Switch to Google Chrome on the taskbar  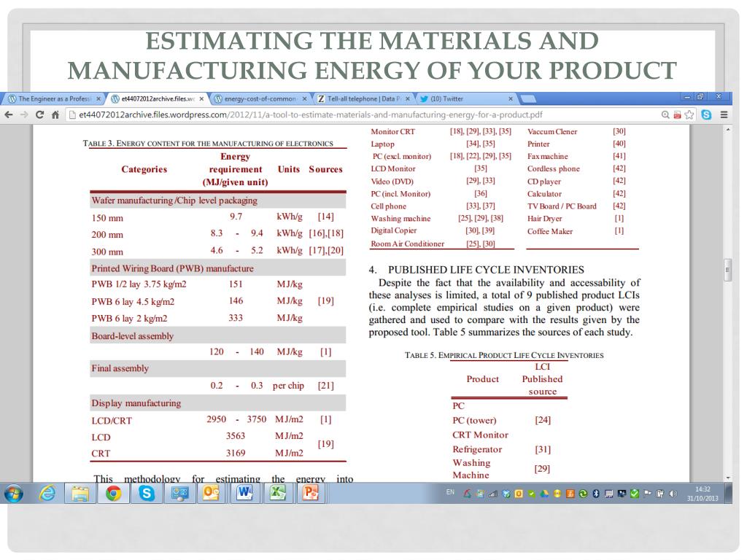113,494
